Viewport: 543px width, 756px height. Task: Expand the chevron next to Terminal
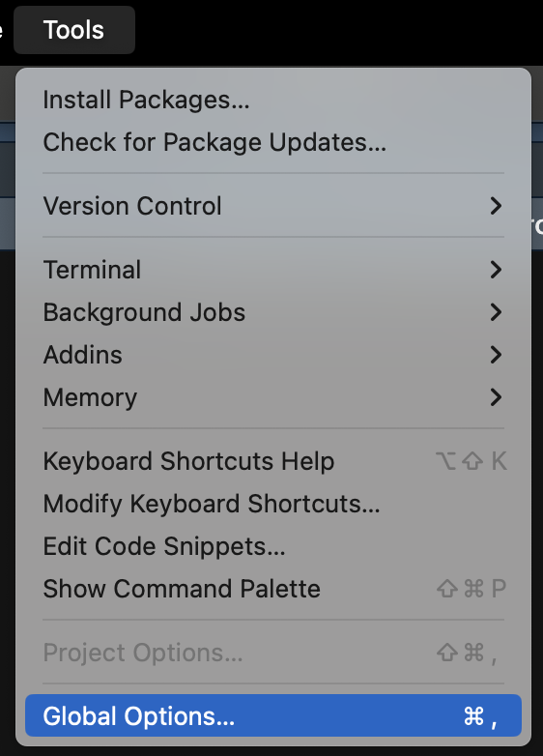pos(496,270)
